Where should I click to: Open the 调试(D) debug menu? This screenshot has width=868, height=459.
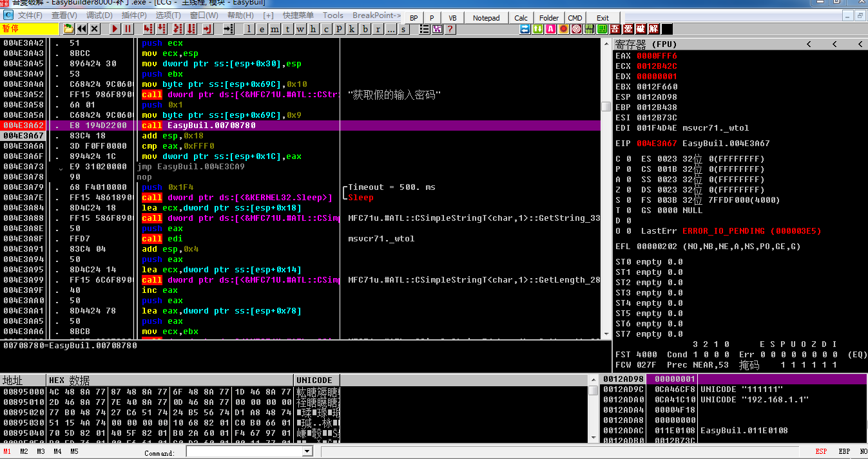tap(99, 15)
